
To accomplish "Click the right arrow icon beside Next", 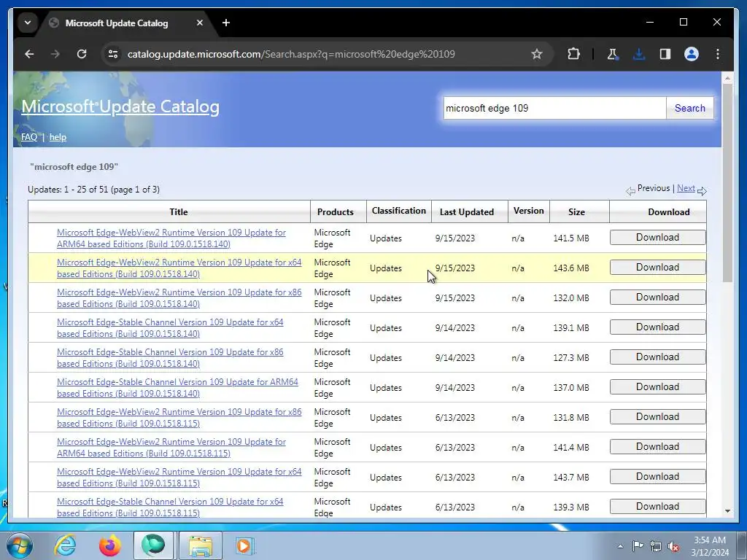I will click(x=702, y=191).
